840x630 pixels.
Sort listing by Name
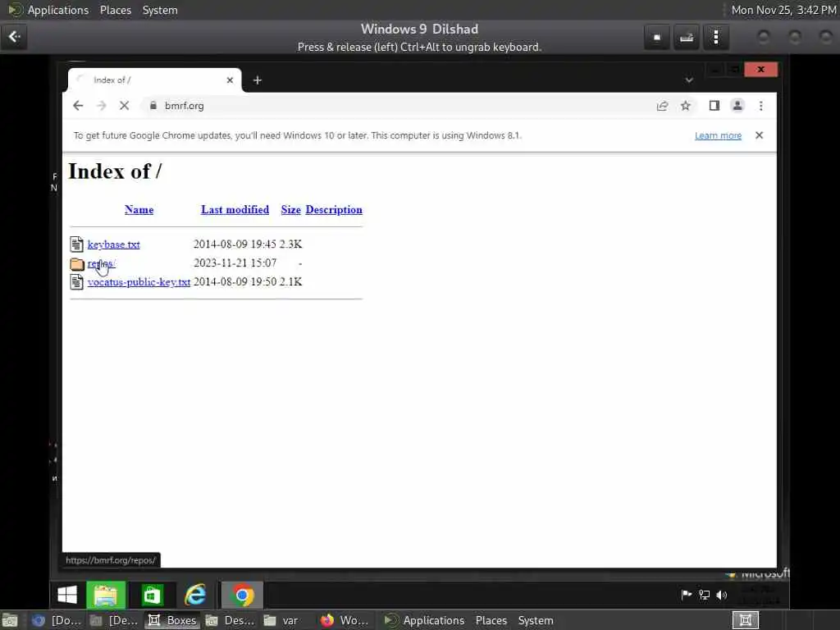coord(139,209)
